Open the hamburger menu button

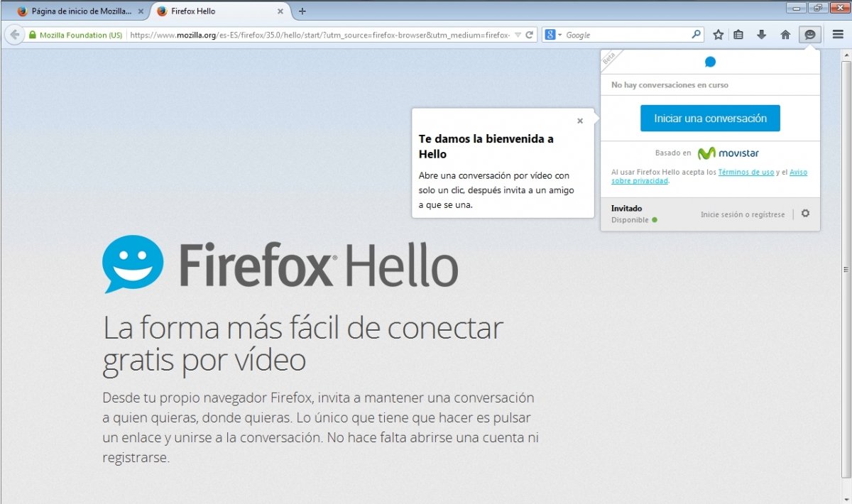pyautogui.click(x=838, y=35)
